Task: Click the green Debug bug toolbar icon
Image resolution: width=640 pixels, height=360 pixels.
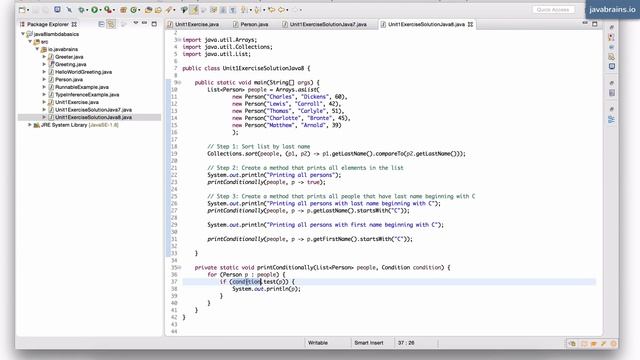Action: (x=82, y=10)
